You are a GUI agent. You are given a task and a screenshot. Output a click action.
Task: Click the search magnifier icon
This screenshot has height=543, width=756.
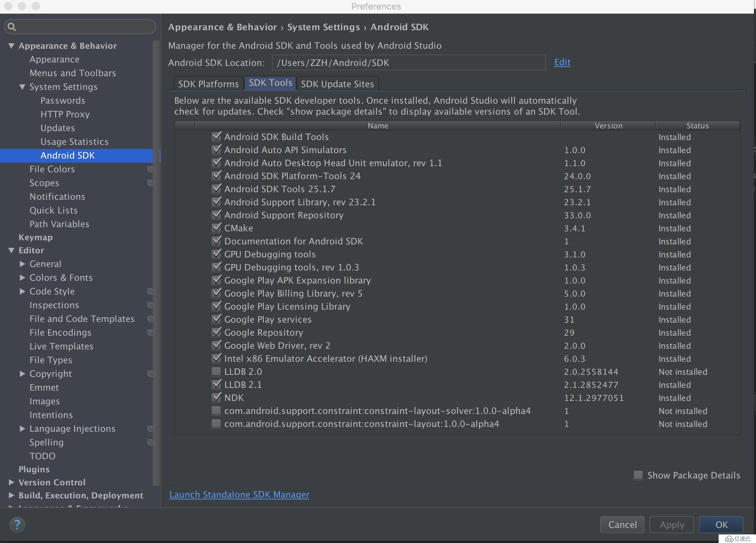[x=12, y=27]
